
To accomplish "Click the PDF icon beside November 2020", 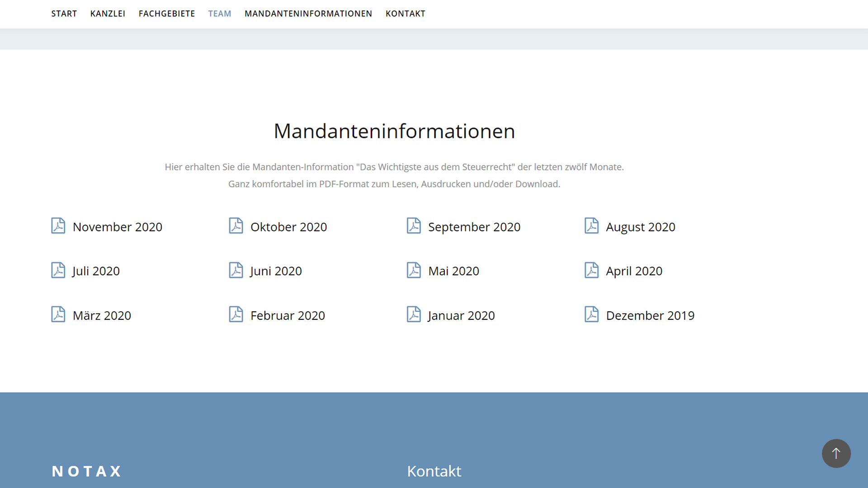I will pyautogui.click(x=58, y=225).
